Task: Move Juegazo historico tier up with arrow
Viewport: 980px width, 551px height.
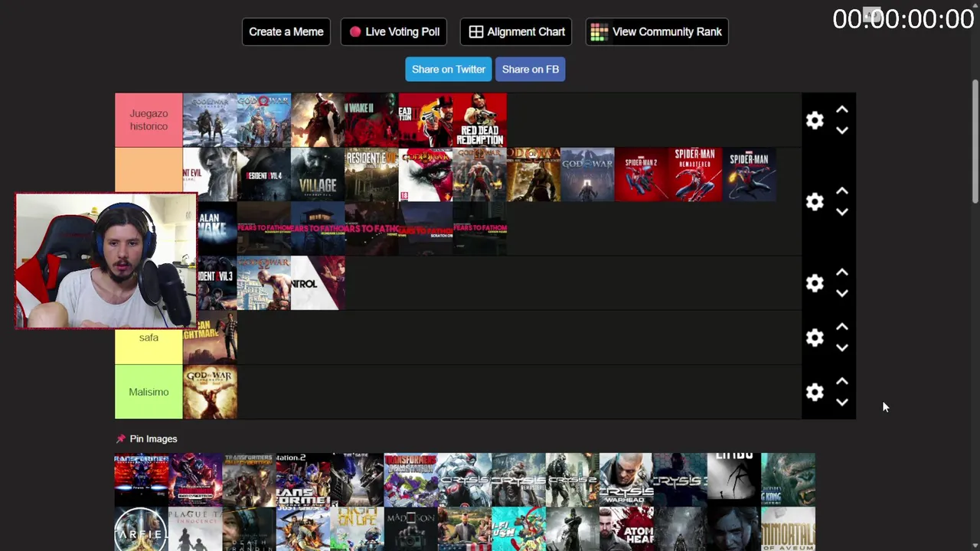Action: click(842, 110)
